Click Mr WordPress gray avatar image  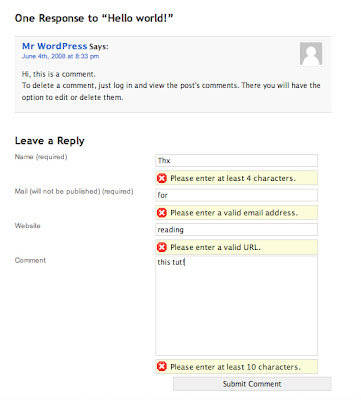[x=311, y=54]
